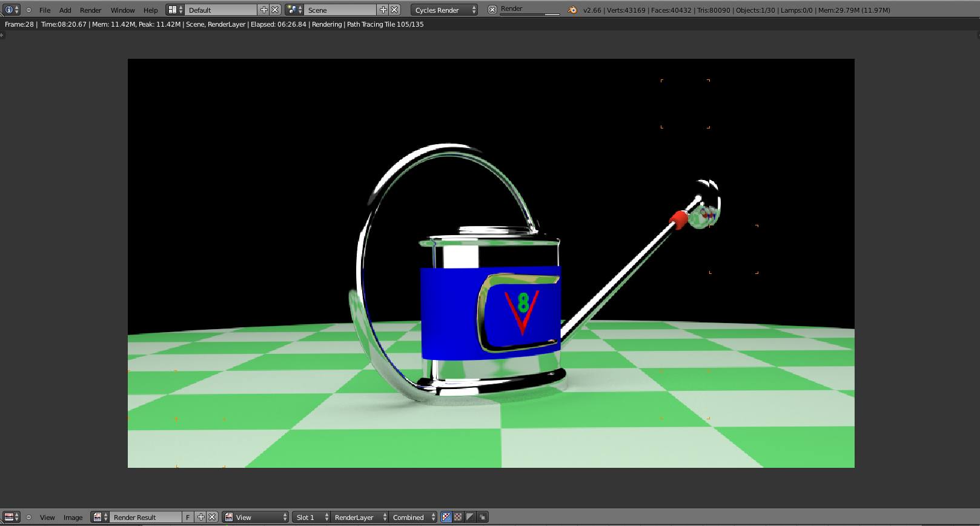Toggle Z-buffer display button
The width and height of the screenshot is (980, 526).
(482, 517)
